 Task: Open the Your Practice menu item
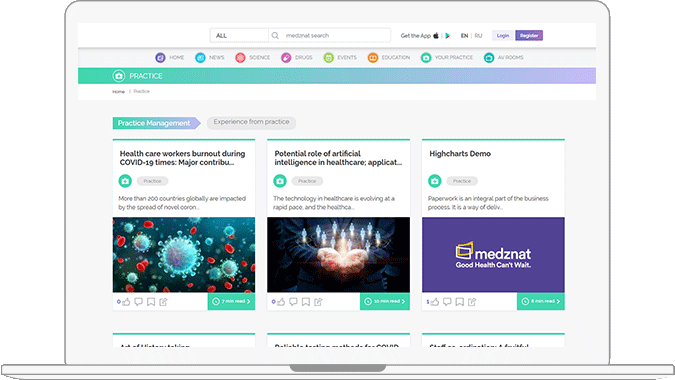[454, 57]
